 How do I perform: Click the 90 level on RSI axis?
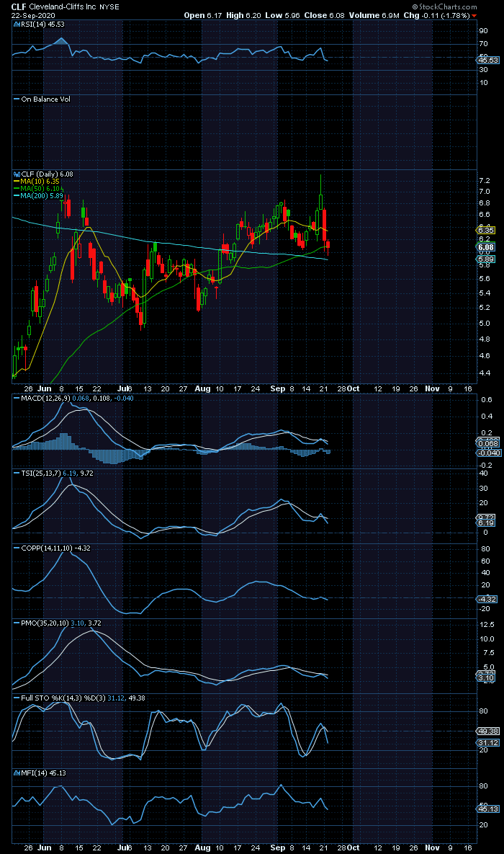pyautogui.click(x=483, y=30)
